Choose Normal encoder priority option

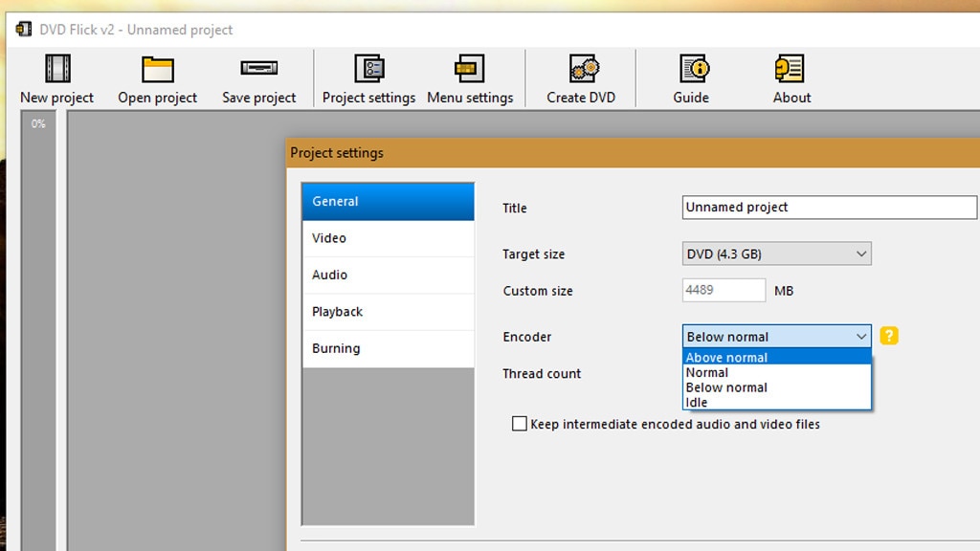pos(776,372)
